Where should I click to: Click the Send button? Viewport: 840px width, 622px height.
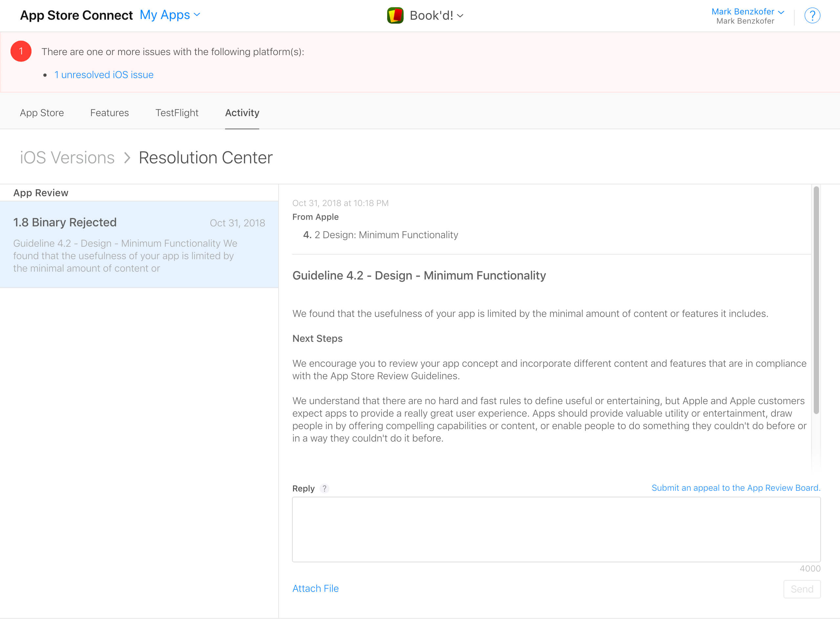point(802,589)
